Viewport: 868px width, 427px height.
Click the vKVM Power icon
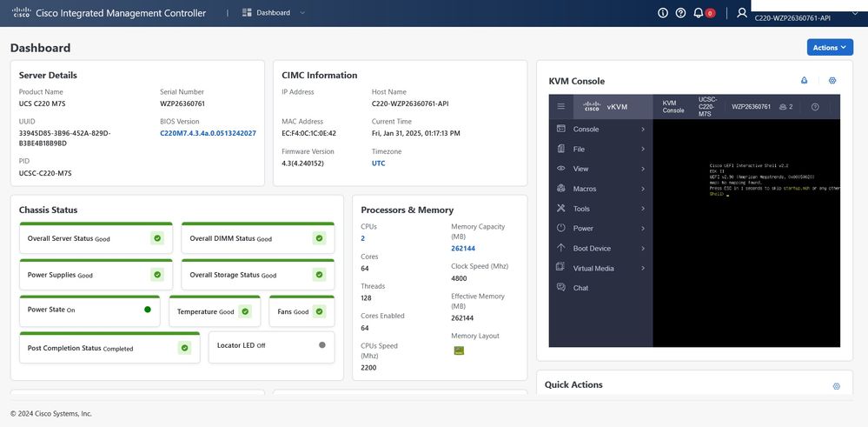pyautogui.click(x=560, y=228)
